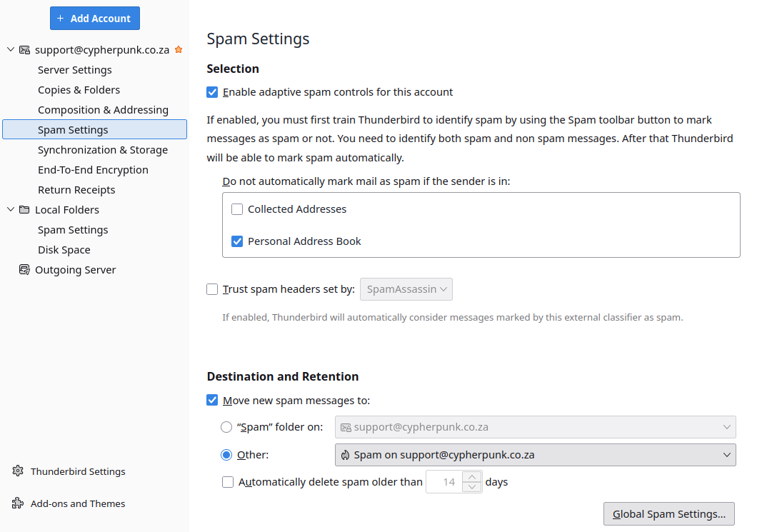Open the SpamAssassin classifier dropdown
This screenshot has width=757, height=532.
406,289
